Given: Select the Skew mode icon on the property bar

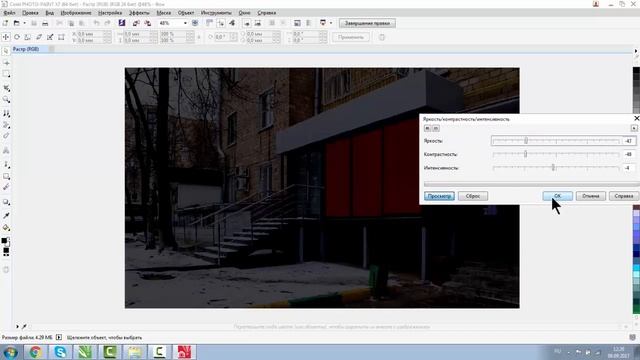Looking at the screenshot, I should click(39, 37).
